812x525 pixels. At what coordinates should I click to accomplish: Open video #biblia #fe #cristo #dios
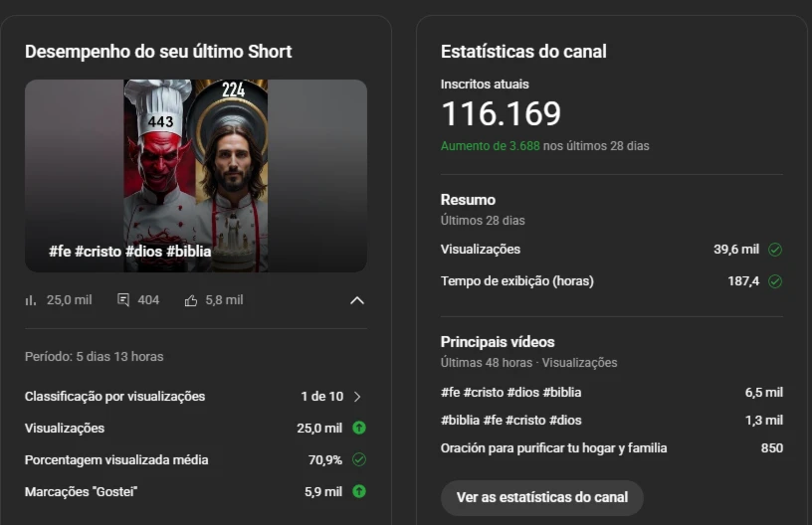tap(612, 421)
